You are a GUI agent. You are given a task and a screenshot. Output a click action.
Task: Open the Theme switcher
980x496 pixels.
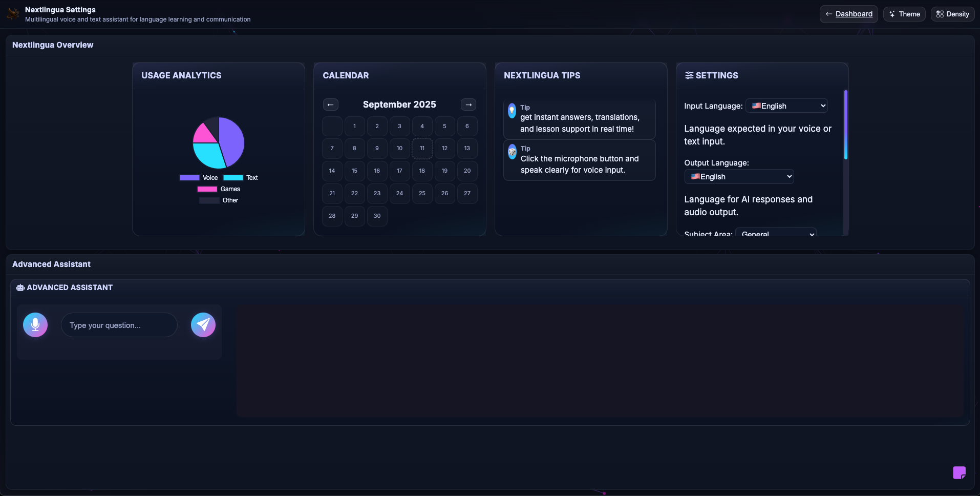(904, 14)
